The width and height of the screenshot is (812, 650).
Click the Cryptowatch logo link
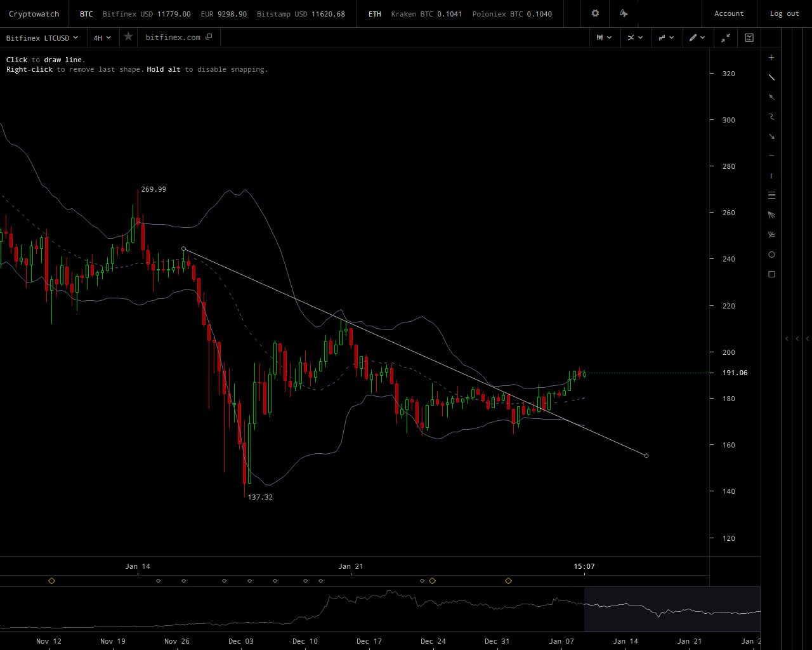(34, 14)
